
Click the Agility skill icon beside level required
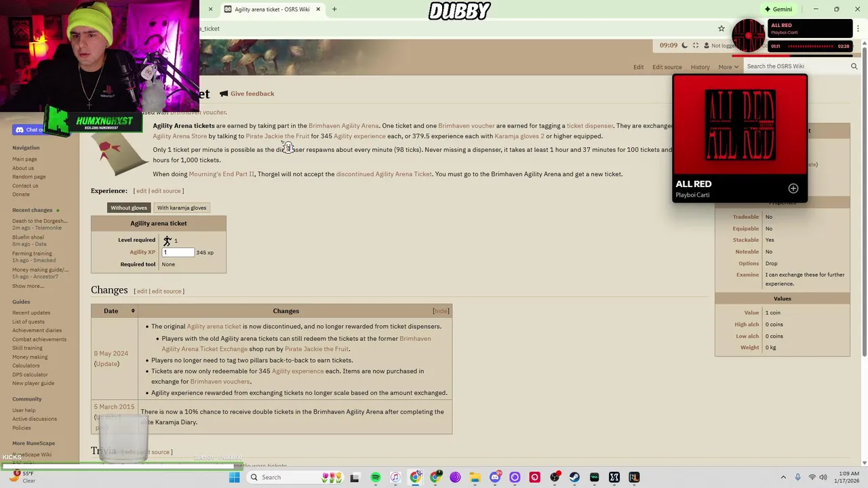167,240
